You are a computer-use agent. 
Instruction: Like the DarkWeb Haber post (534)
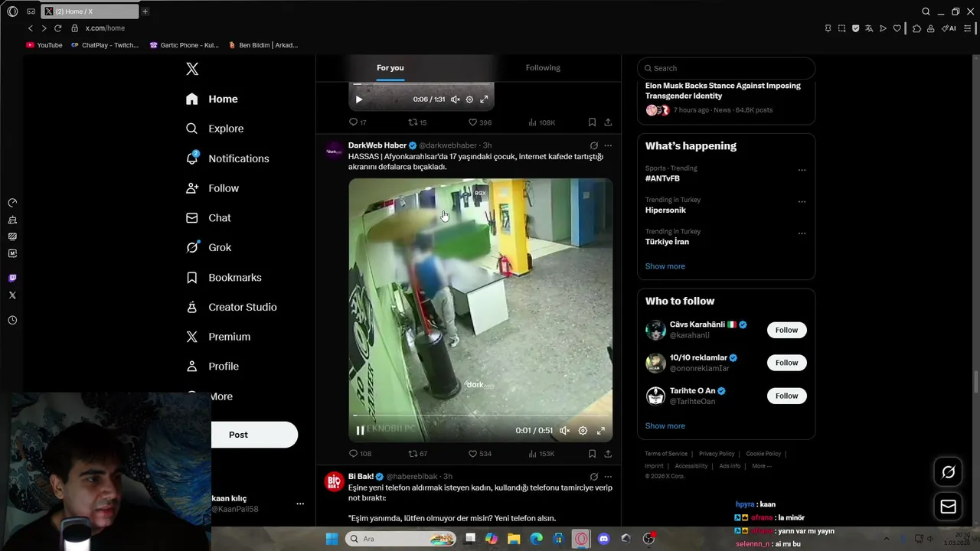(479, 454)
